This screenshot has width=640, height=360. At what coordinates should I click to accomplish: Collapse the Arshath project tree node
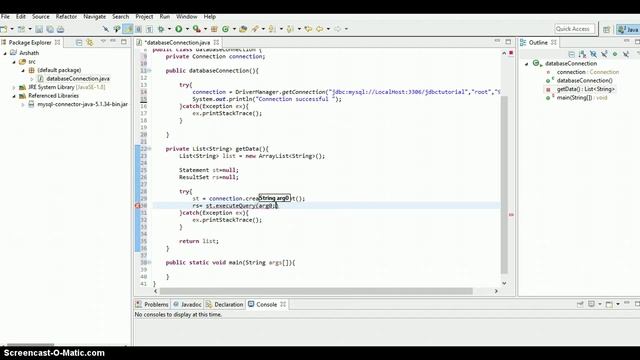pyautogui.click(x=5, y=53)
